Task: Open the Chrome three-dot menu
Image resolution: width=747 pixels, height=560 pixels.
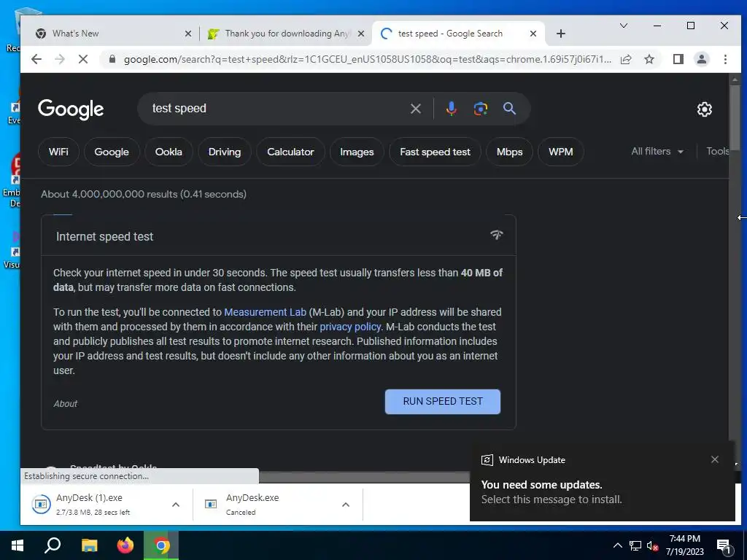Action: pos(725,59)
